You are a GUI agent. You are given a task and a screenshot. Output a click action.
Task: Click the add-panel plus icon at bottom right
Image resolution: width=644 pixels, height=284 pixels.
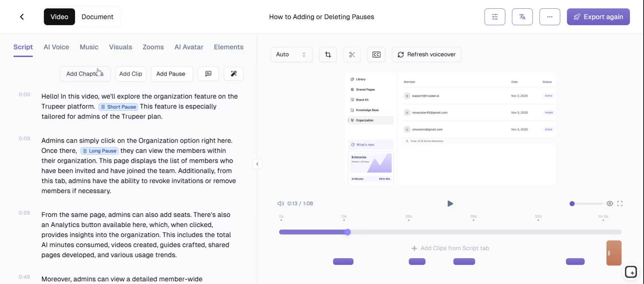pyautogui.click(x=631, y=272)
